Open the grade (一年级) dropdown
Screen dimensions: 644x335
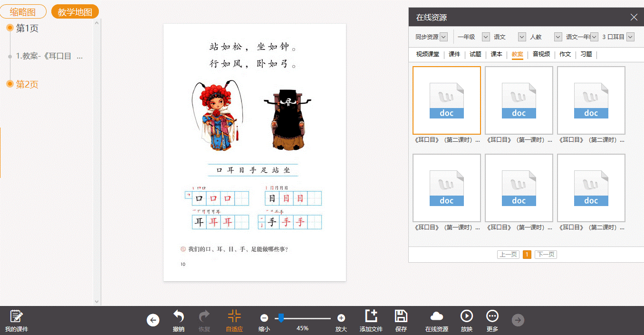pos(485,37)
